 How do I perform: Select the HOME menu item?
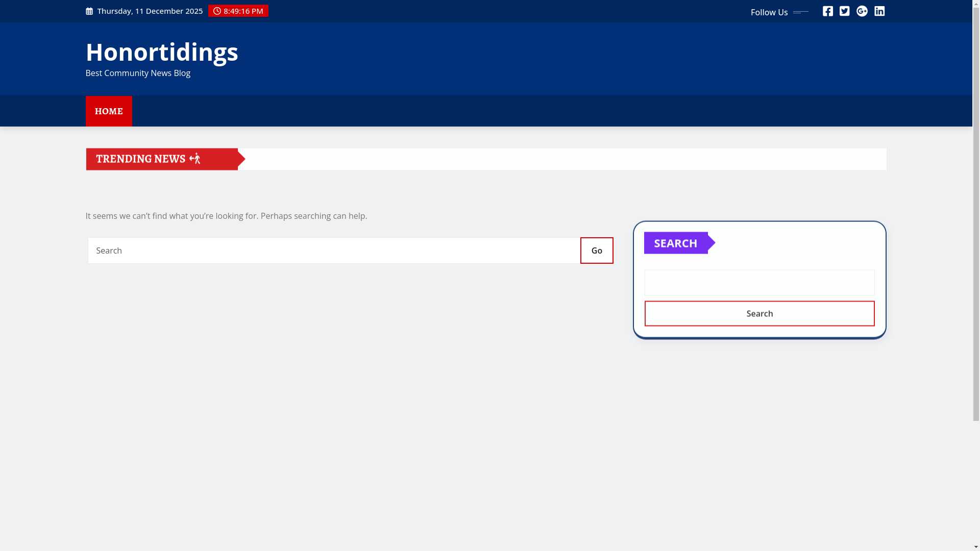click(x=109, y=111)
